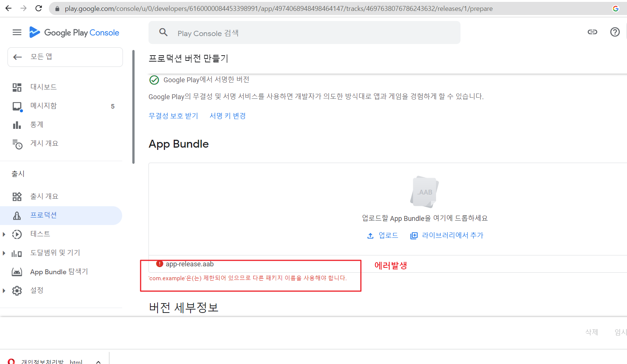Click the message count 5 badge
Viewport: 627px width, 364px height.
[113, 106]
